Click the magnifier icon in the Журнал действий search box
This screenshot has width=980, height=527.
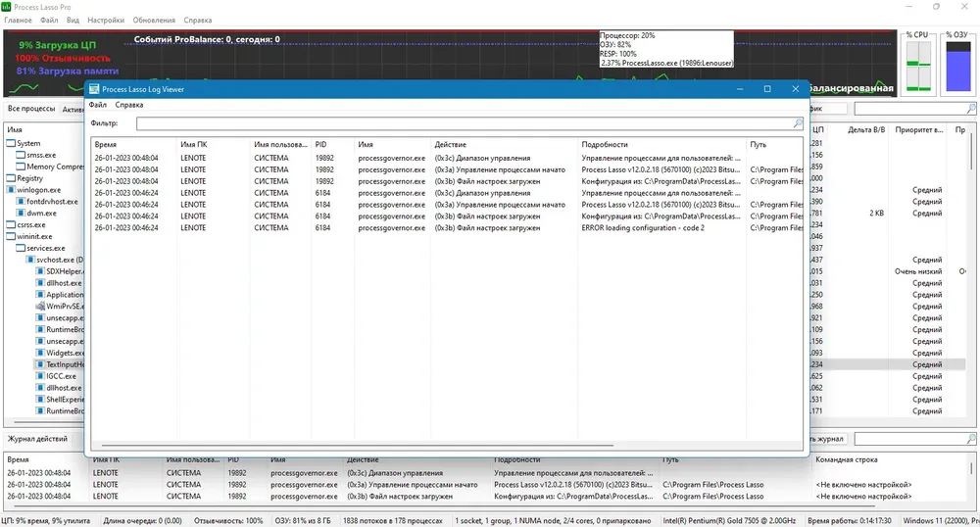click(970, 440)
